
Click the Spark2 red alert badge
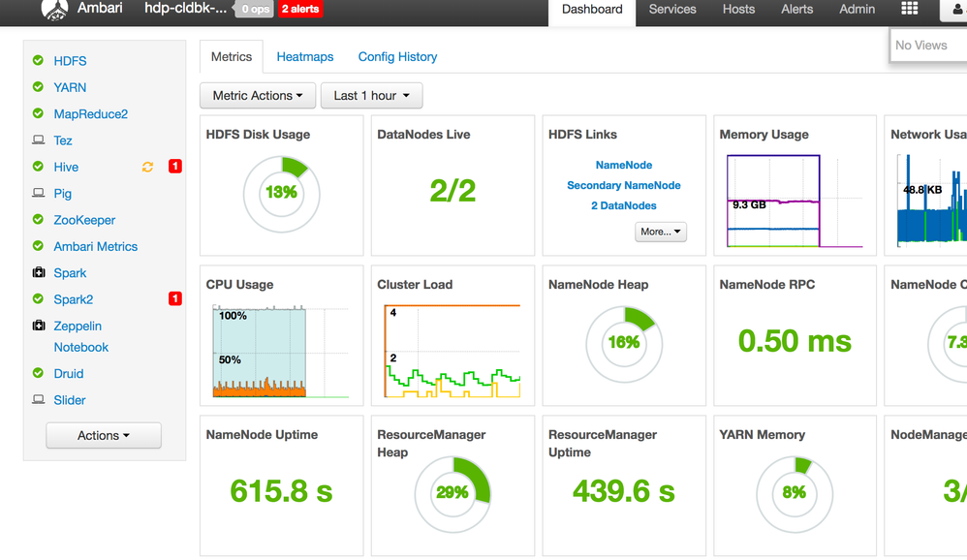(175, 298)
